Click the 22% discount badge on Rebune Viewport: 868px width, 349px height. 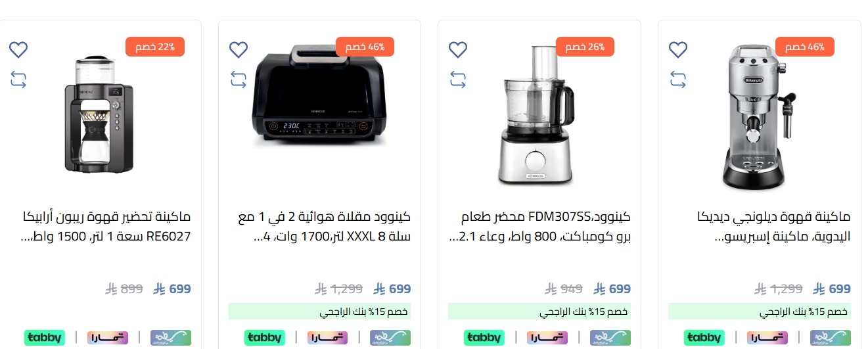(155, 47)
